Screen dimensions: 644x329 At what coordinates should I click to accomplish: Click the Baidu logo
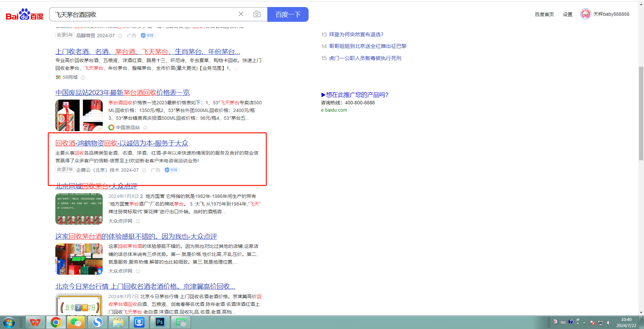tap(24, 14)
